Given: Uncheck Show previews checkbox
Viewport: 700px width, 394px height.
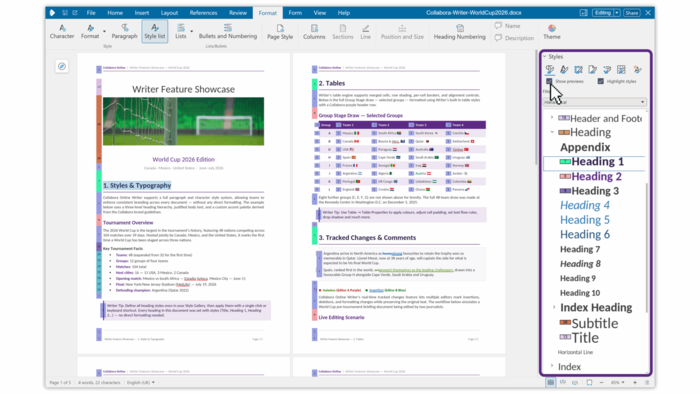Looking at the screenshot, I should pos(549,81).
